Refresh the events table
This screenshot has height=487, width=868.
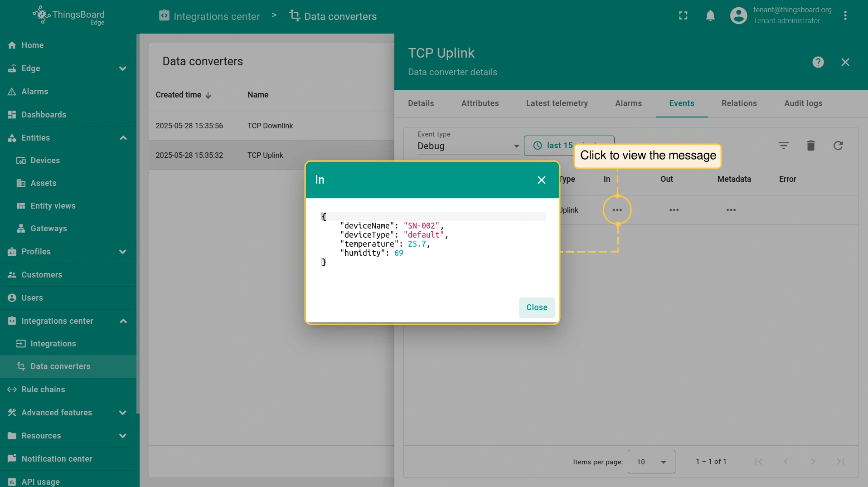pyautogui.click(x=838, y=146)
